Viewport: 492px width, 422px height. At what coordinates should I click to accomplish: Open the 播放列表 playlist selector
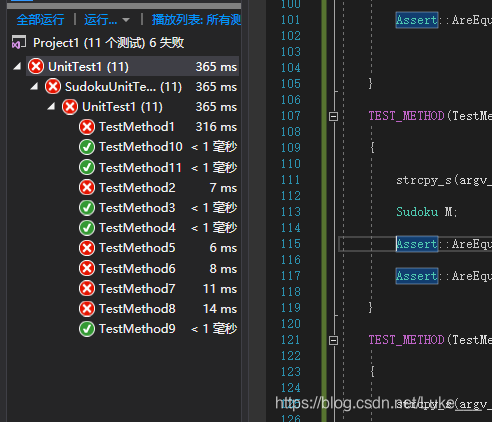196,20
